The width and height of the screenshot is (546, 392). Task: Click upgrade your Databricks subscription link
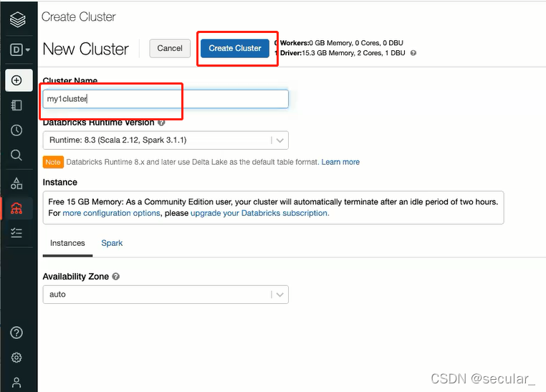(260, 213)
